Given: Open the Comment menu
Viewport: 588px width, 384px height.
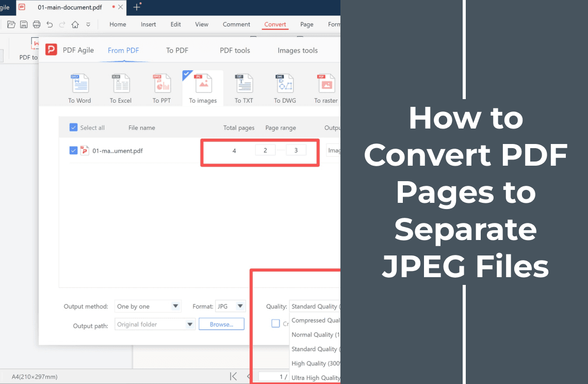Looking at the screenshot, I should click(x=236, y=24).
